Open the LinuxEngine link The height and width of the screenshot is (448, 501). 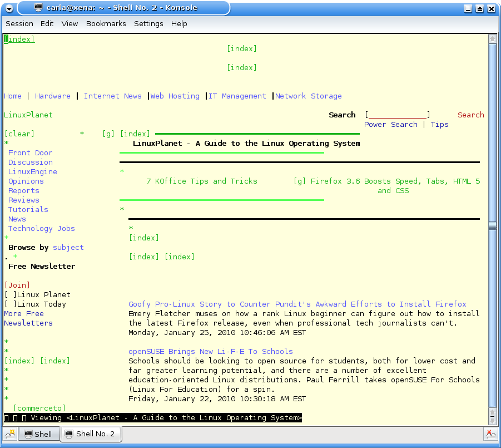pyautogui.click(x=33, y=172)
